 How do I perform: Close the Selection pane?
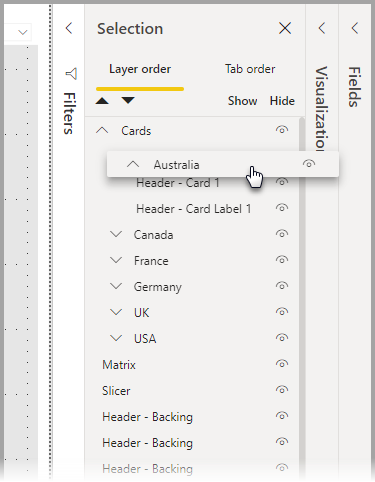pos(285,28)
